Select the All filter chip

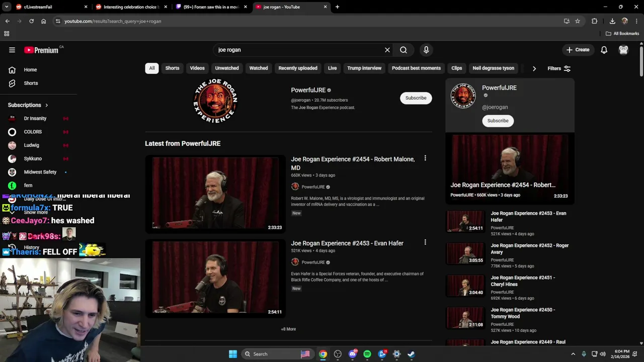[151, 68]
